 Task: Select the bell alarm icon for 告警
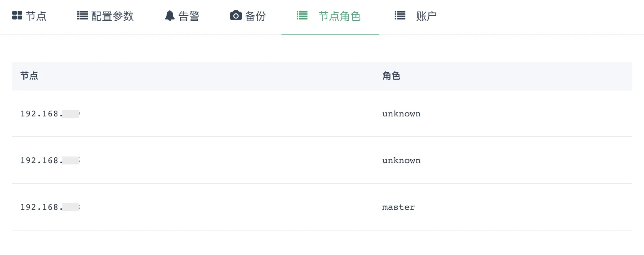pos(169,16)
